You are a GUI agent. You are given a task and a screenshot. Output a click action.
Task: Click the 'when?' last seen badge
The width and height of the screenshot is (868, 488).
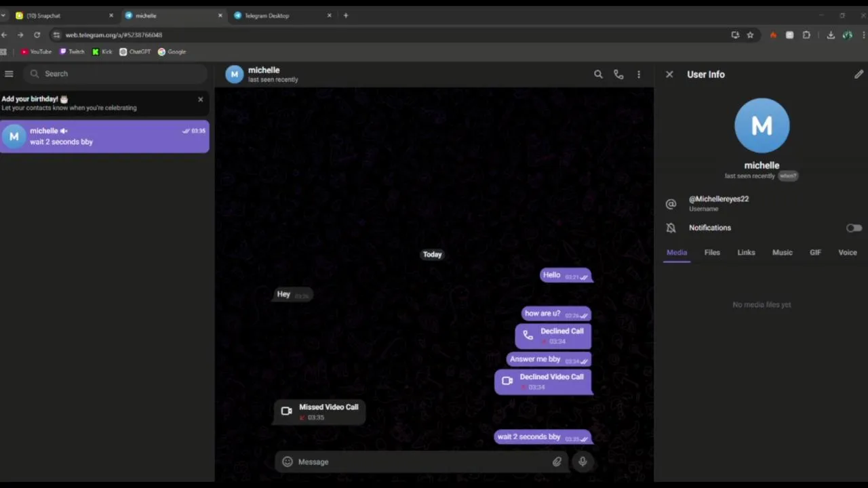point(788,176)
